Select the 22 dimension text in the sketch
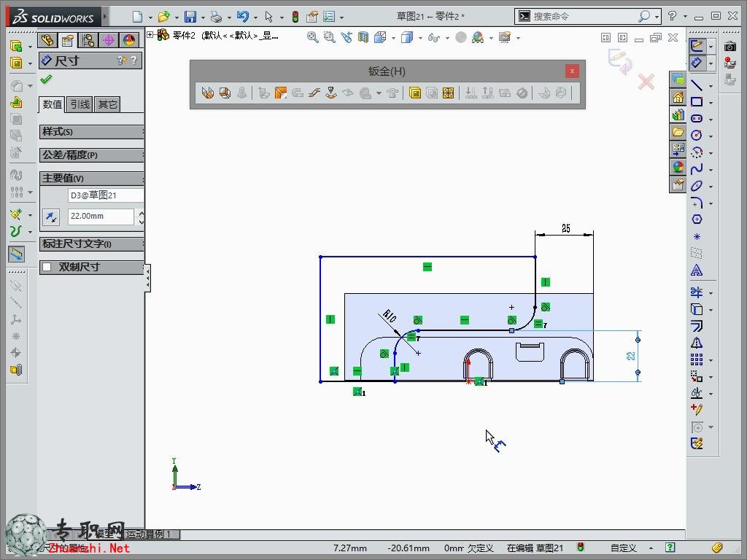The image size is (747, 560). pyautogui.click(x=631, y=356)
